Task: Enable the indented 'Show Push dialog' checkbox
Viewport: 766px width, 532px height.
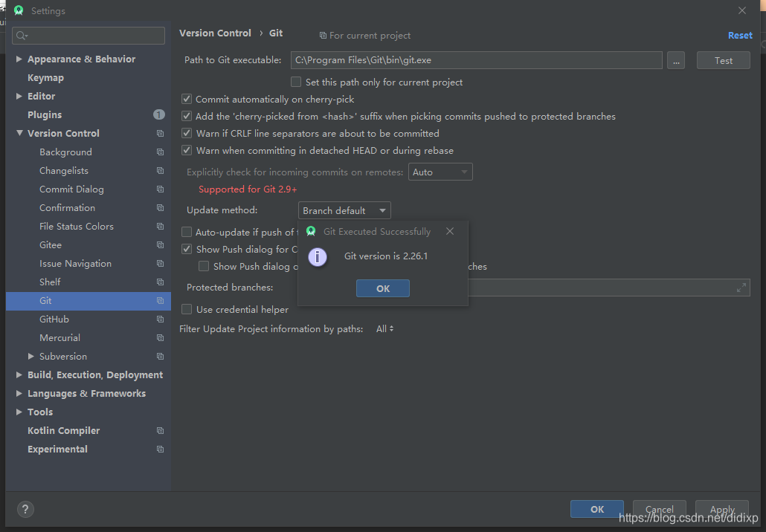Action: (204, 266)
